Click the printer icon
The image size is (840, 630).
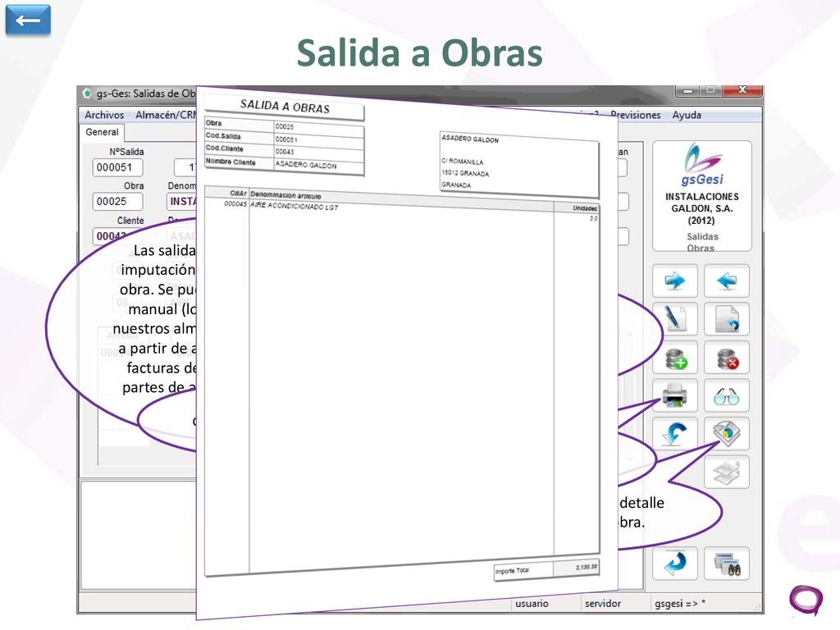point(674,396)
